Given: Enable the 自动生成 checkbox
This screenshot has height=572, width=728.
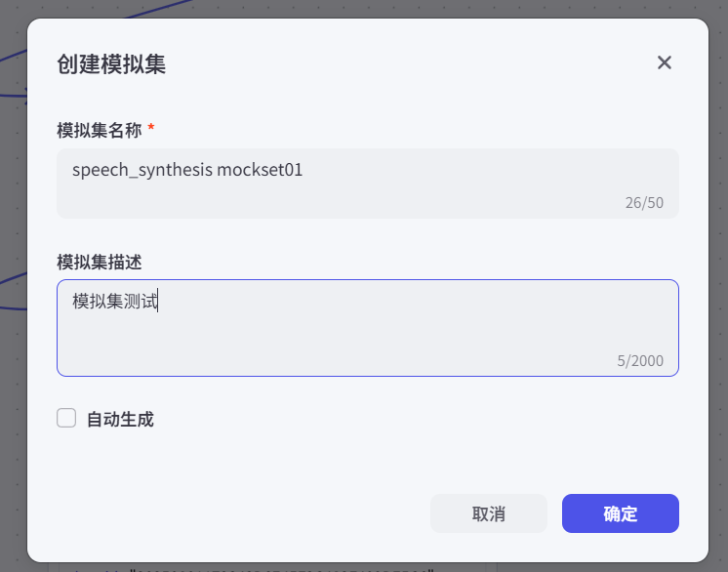Looking at the screenshot, I should [x=66, y=419].
